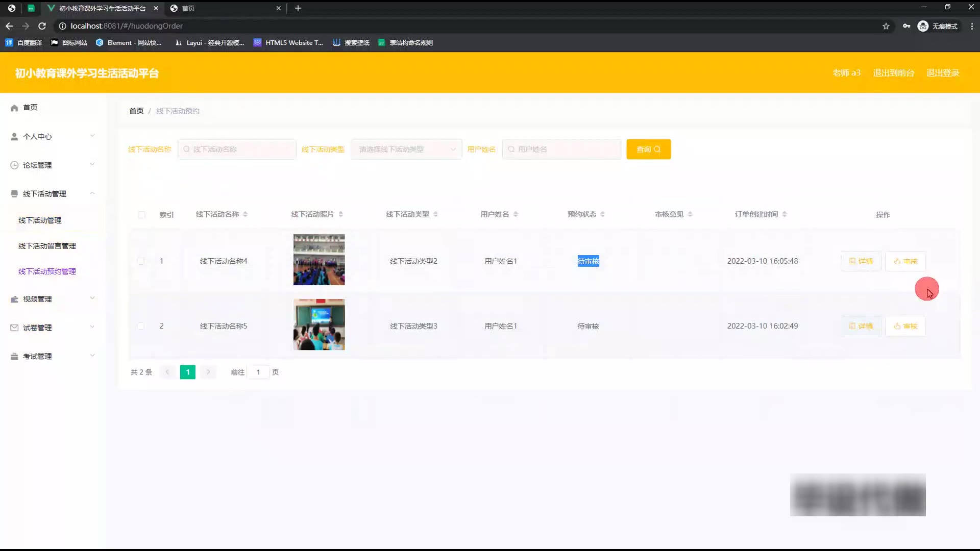Sort by 线下活动名称 column arrows

tap(246, 214)
